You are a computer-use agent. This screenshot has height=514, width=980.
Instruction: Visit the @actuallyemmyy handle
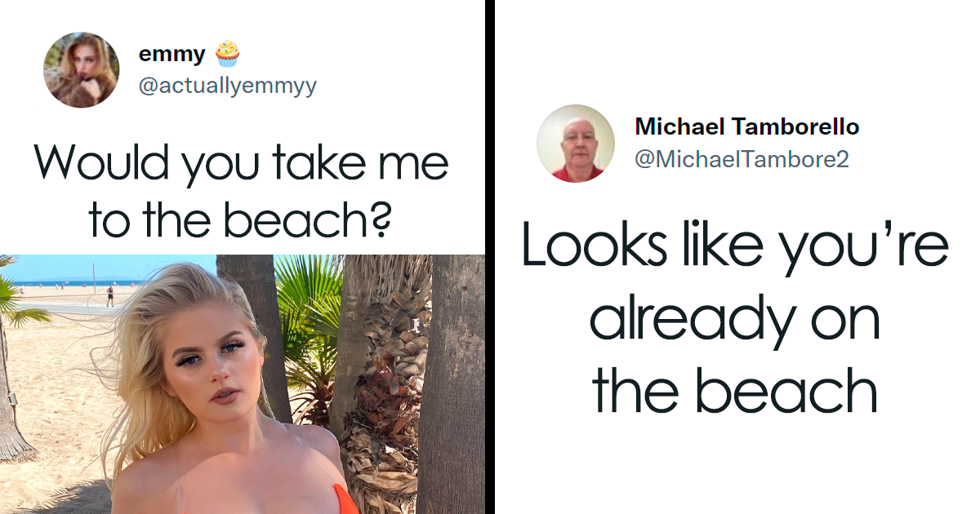tap(228, 86)
